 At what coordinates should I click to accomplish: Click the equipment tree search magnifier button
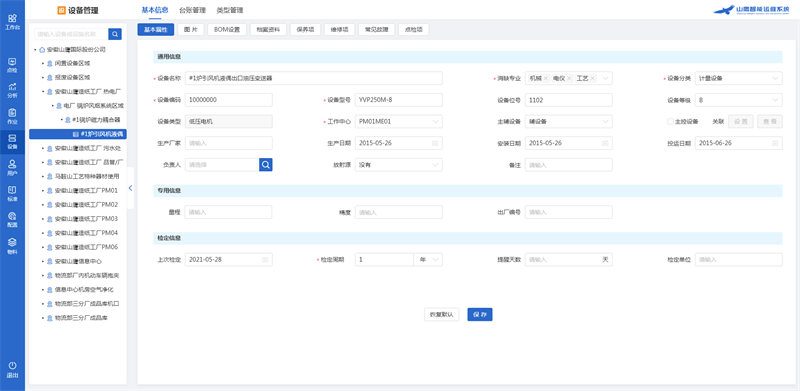point(115,34)
